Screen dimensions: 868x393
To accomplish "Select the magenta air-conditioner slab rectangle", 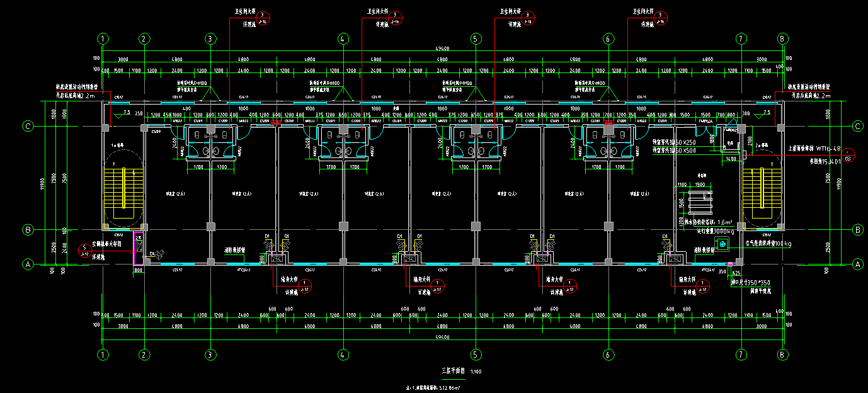I will 137,249.
